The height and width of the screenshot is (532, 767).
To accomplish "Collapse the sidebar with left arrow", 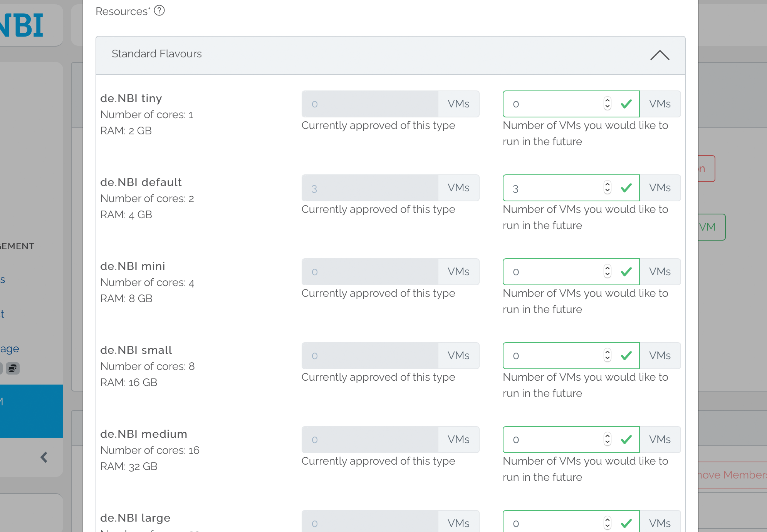I will click(44, 457).
